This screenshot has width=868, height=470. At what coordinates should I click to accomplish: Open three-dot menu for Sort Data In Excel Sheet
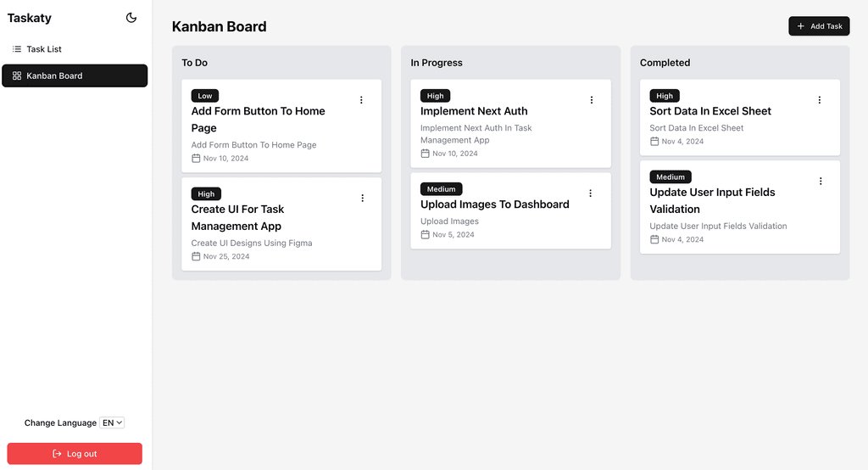(x=820, y=100)
